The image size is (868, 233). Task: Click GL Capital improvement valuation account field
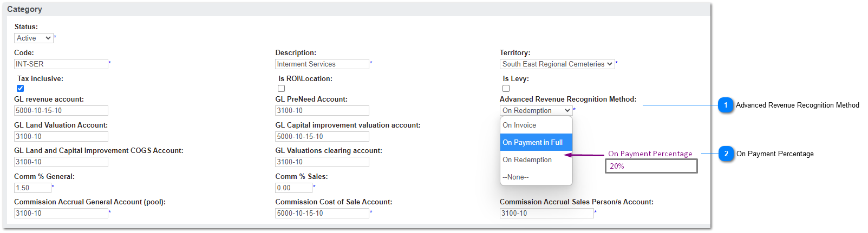(x=322, y=136)
